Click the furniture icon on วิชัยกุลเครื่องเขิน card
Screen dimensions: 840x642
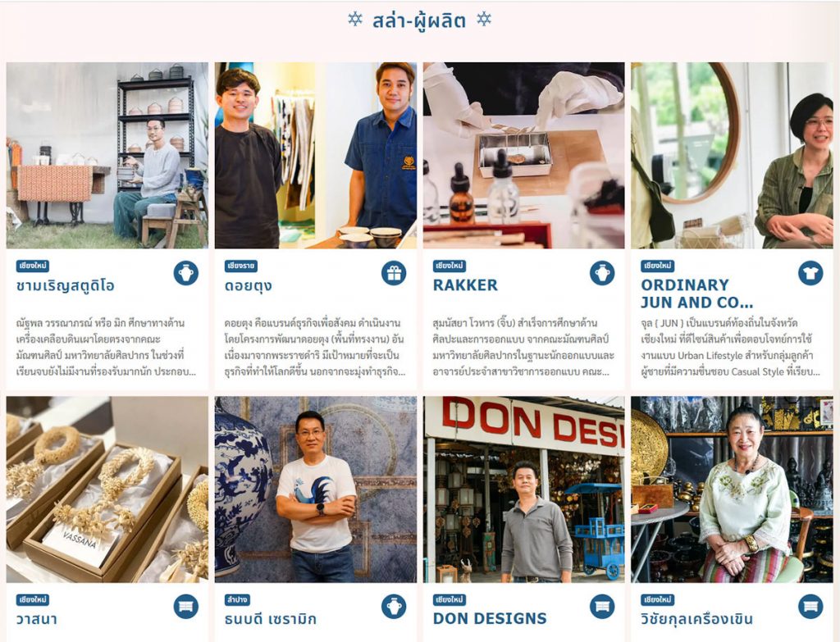[810, 607]
